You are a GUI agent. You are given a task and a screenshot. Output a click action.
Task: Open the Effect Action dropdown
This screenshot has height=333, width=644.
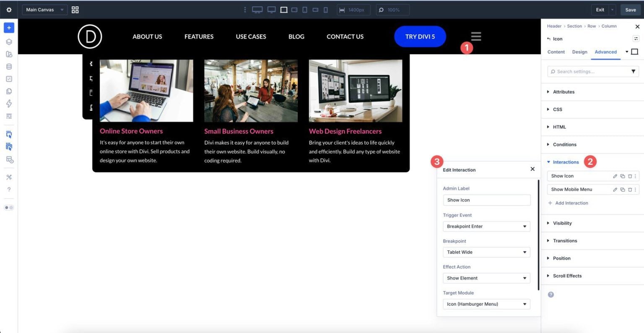pyautogui.click(x=486, y=278)
